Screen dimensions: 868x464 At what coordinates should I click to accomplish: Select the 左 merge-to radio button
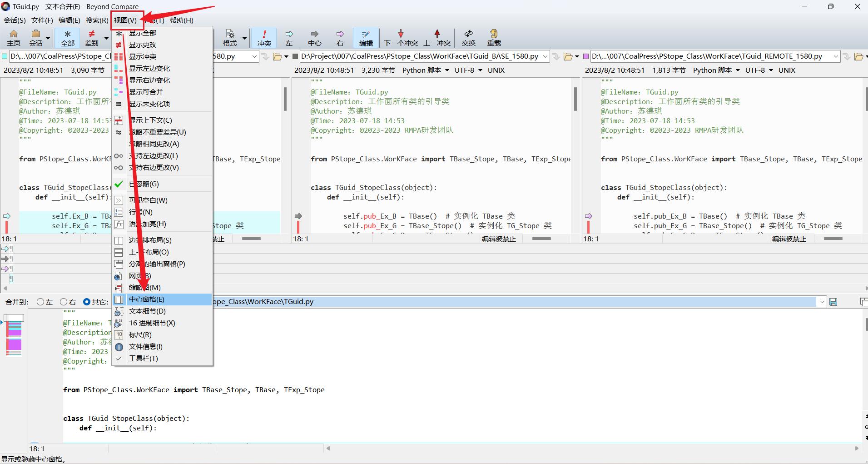[40, 302]
